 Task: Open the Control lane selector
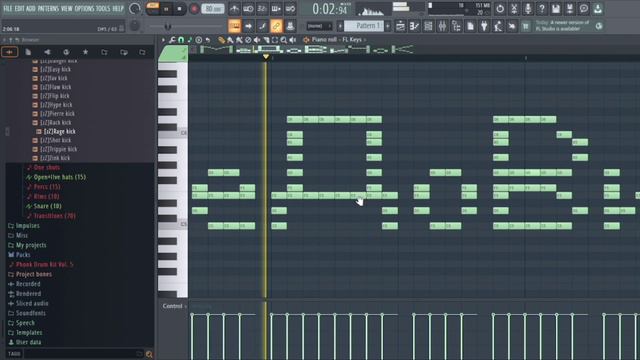(x=174, y=306)
